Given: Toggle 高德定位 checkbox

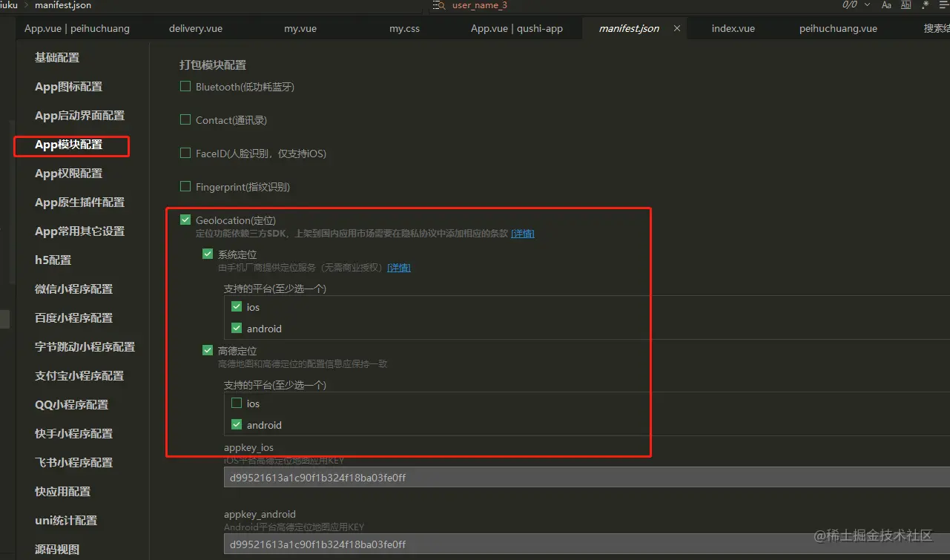Looking at the screenshot, I should point(208,350).
